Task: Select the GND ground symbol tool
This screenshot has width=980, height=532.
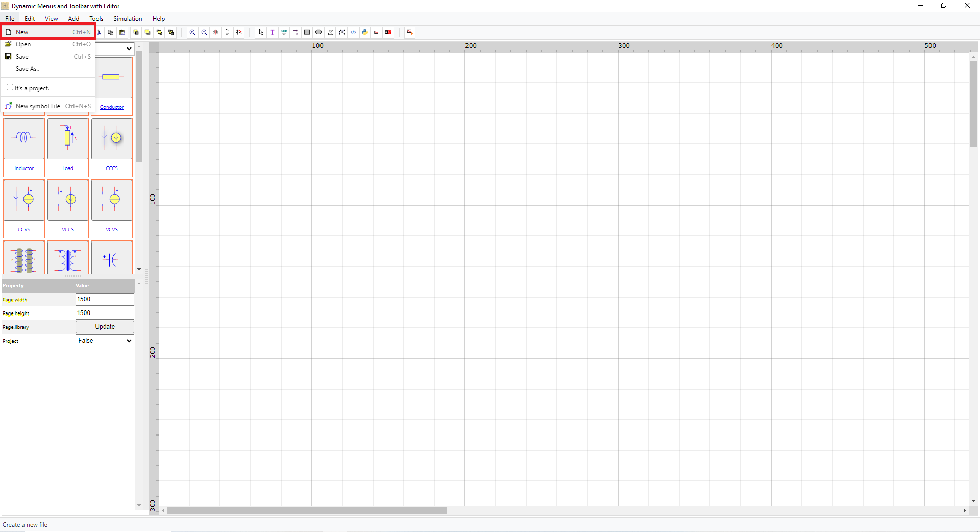Action: click(284, 32)
